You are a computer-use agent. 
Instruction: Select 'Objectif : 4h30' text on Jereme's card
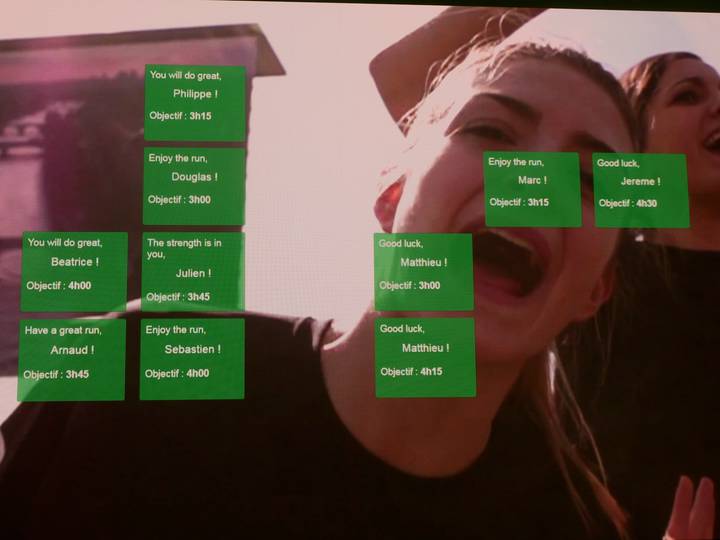tap(628, 203)
